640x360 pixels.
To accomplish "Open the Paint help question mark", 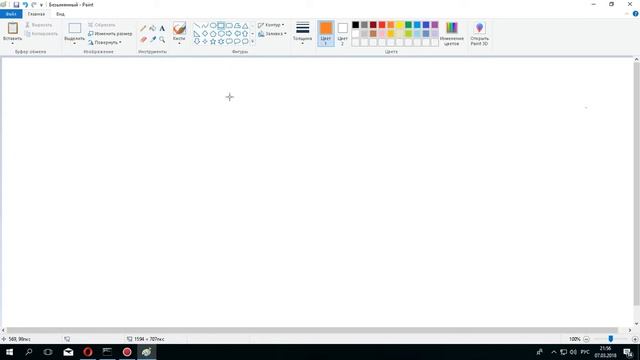I will [636, 14].
